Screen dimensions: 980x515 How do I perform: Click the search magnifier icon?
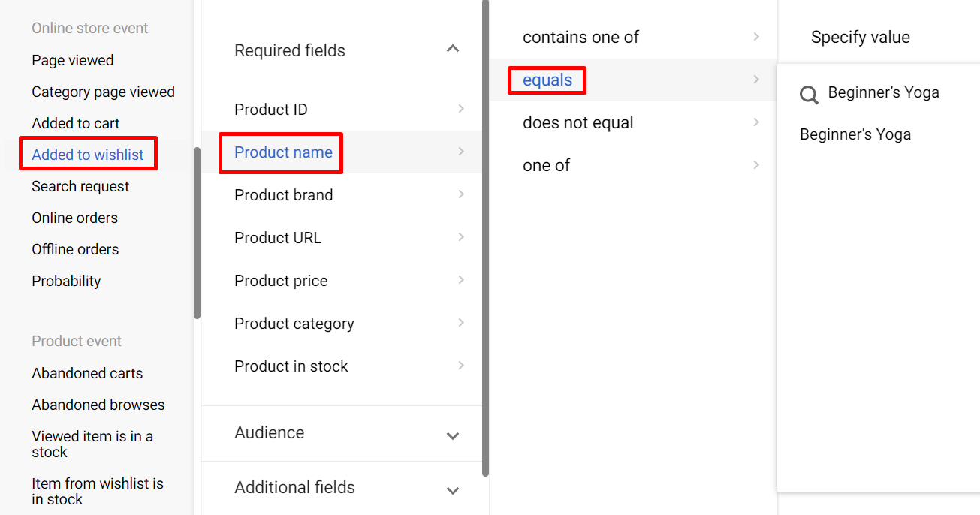tap(809, 95)
